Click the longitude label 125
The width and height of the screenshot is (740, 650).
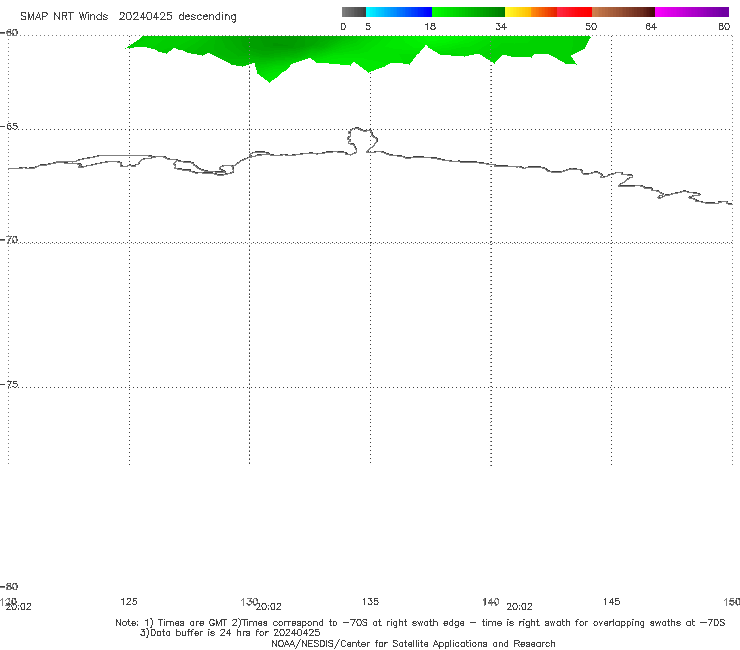[129, 601]
